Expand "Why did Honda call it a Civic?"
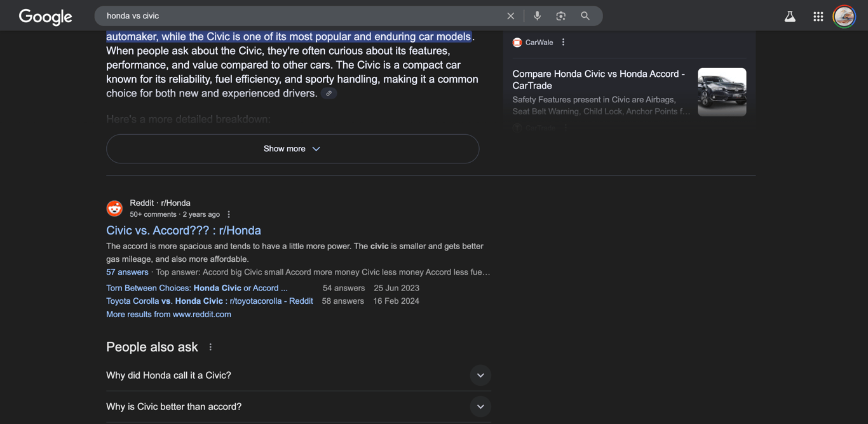Image resolution: width=868 pixels, height=424 pixels. click(480, 375)
